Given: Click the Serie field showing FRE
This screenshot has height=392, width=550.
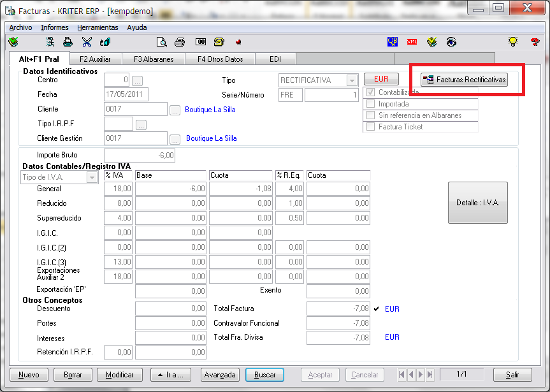Looking at the screenshot, I should pos(291,95).
